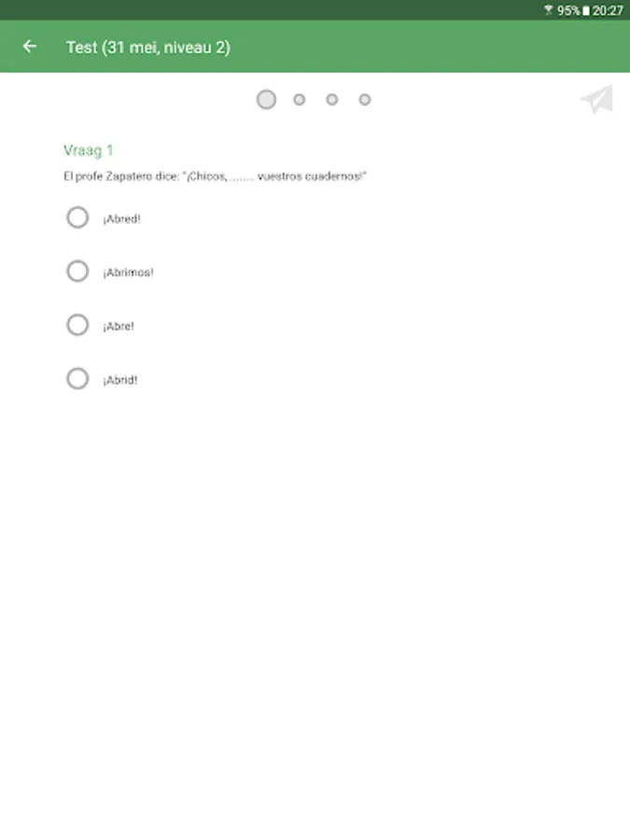Click the ¡Abrimos! answer text
This screenshot has width=630, height=840.
(x=128, y=273)
